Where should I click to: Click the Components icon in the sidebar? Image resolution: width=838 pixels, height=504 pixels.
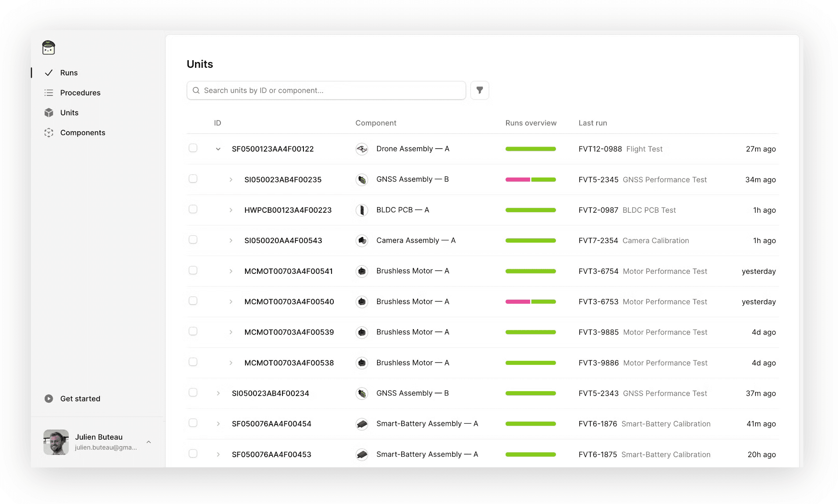click(49, 132)
